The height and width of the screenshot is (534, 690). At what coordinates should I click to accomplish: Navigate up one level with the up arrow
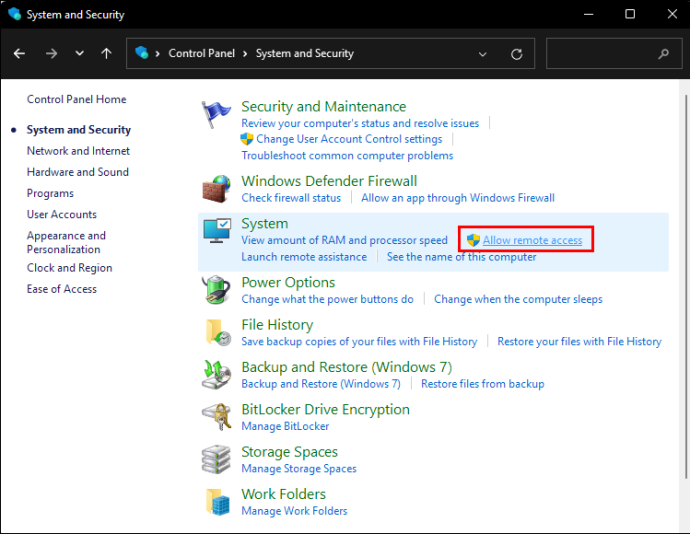click(x=106, y=54)
